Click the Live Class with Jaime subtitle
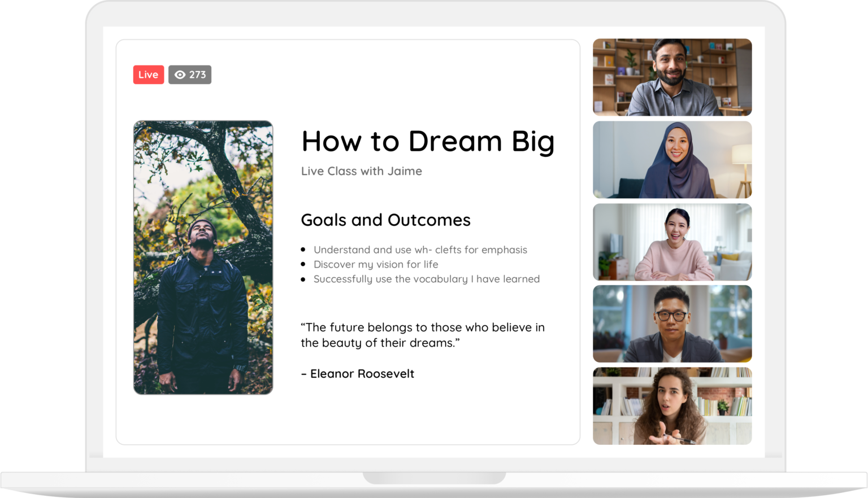The image size is (868, 498). [361, 171]
